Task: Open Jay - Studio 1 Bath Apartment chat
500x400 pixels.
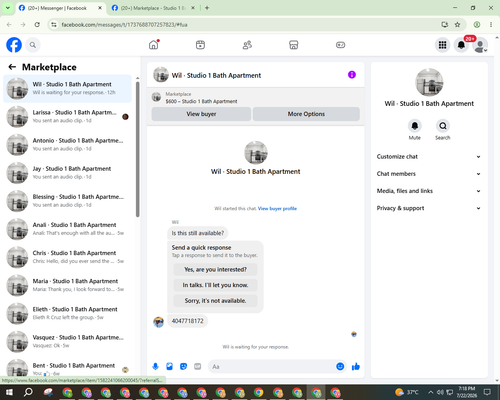Action: click(x=68, y=173)
